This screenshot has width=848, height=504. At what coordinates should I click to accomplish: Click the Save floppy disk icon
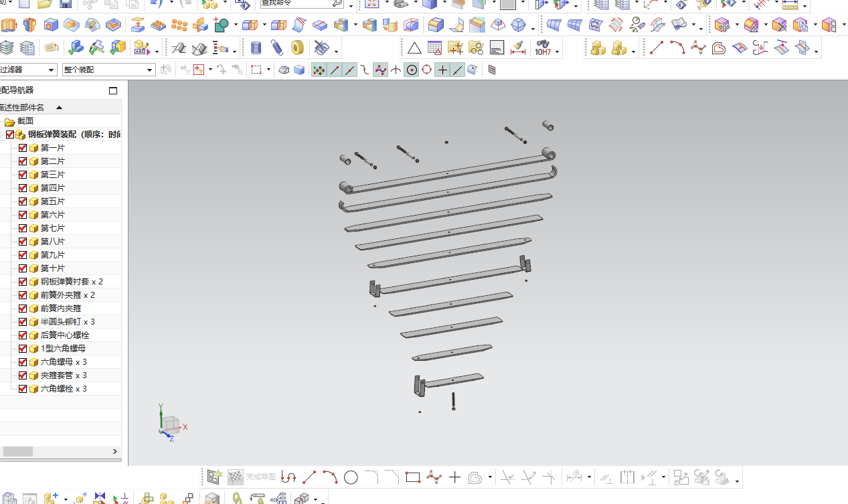tap(66, 4)
